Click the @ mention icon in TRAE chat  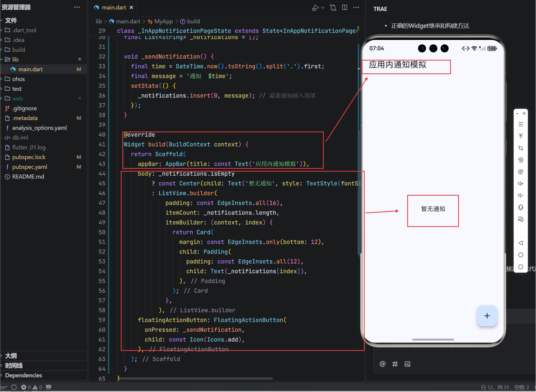coord(382,364)
